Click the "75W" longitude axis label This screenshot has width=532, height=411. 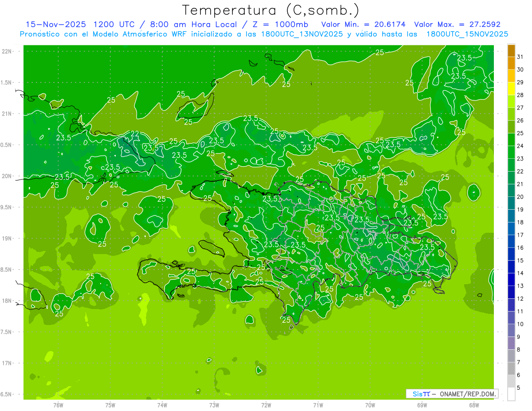coord(110,405)
